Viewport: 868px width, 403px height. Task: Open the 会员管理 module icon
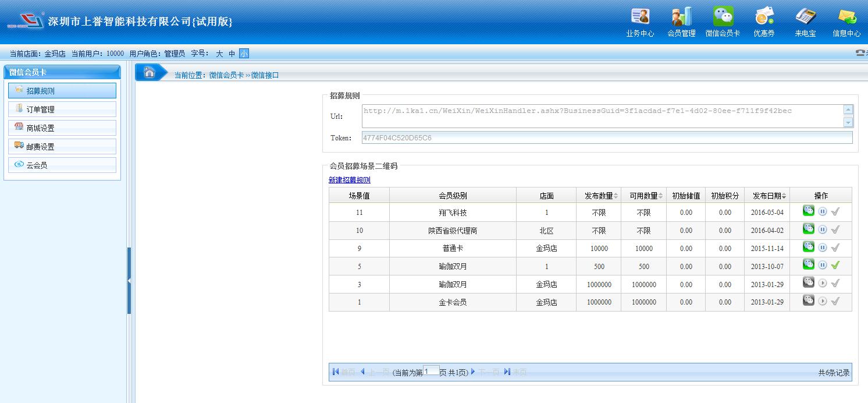(681, 22)
